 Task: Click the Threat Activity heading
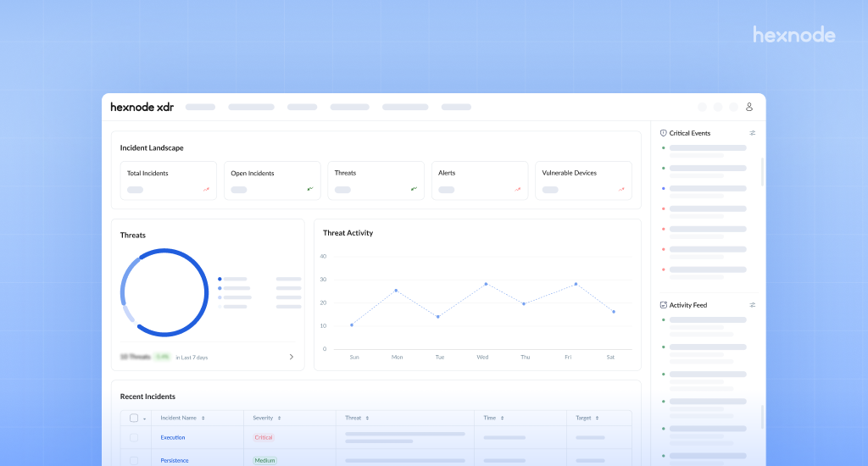pos(348,233)
